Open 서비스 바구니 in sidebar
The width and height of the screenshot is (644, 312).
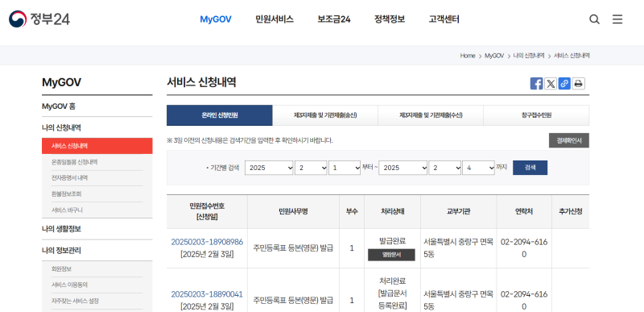click(67, 210)
